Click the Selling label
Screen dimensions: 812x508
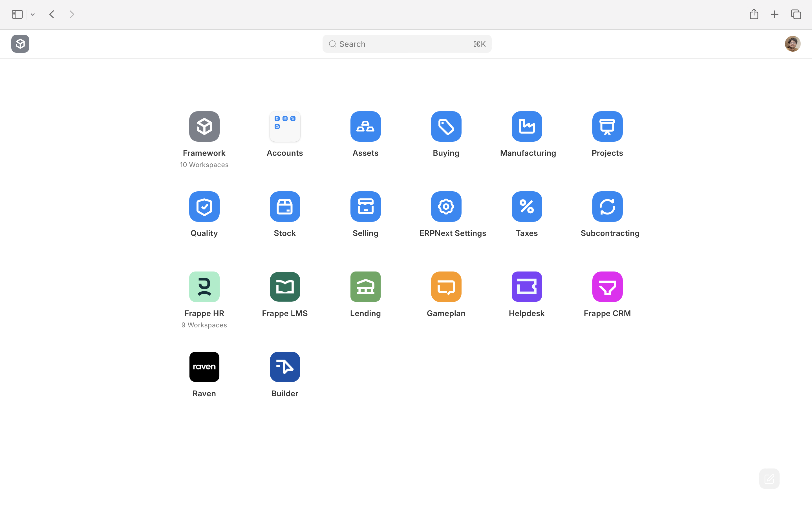pos(365,233)
